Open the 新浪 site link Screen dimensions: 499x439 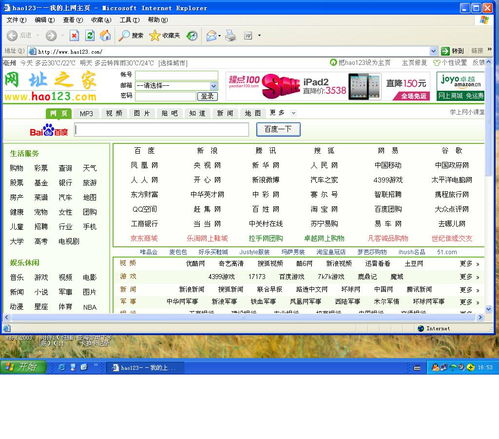point(207,151)
